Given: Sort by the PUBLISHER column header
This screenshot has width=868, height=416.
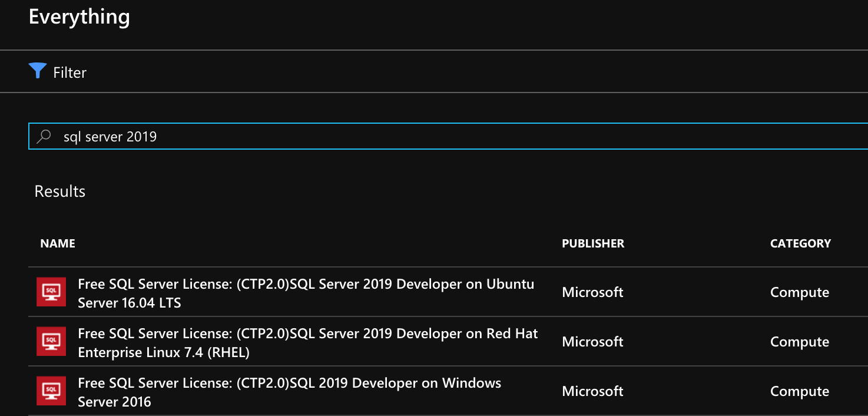Looking at the screenshot, I should point(593,243).
